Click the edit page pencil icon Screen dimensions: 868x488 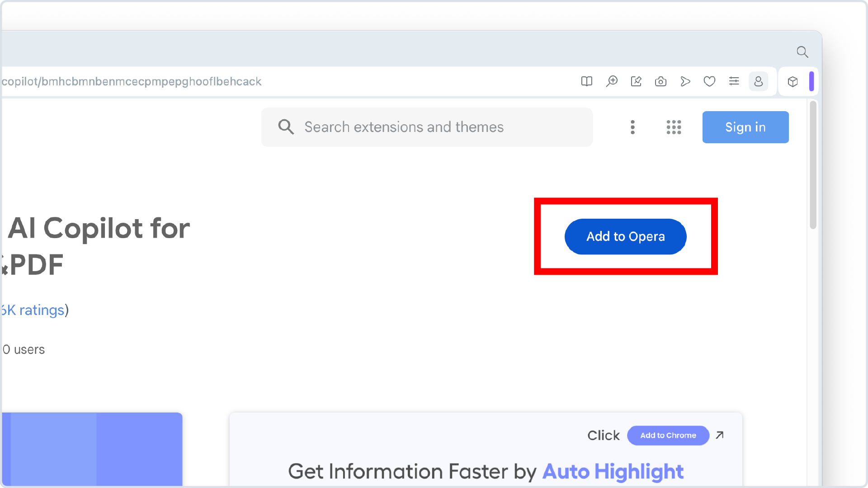tap(636, 81)
